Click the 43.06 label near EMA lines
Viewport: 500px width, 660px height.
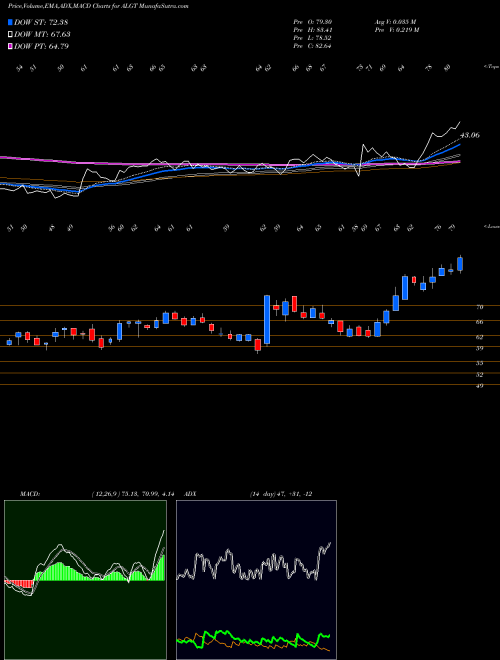(x=470, y=135)
